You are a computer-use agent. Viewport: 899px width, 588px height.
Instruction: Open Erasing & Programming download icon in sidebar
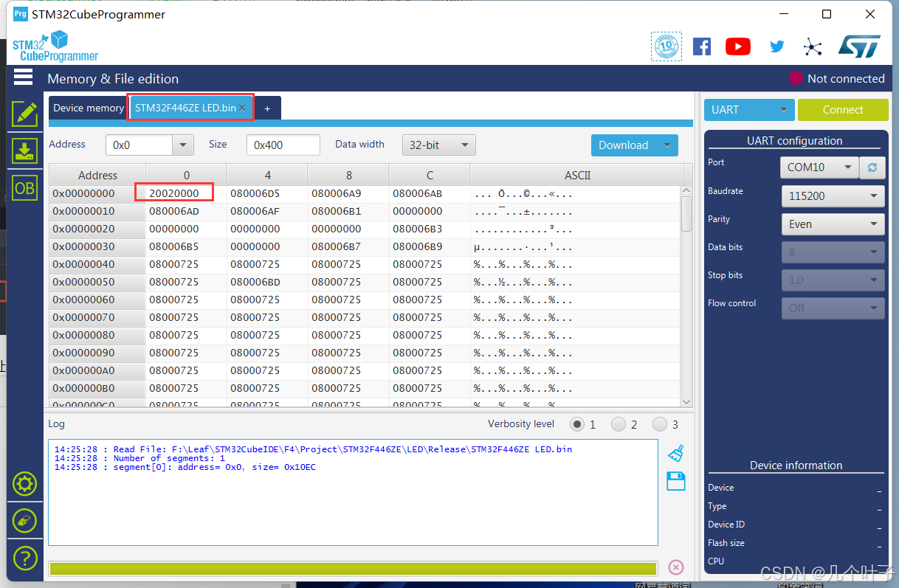point(24,151)
